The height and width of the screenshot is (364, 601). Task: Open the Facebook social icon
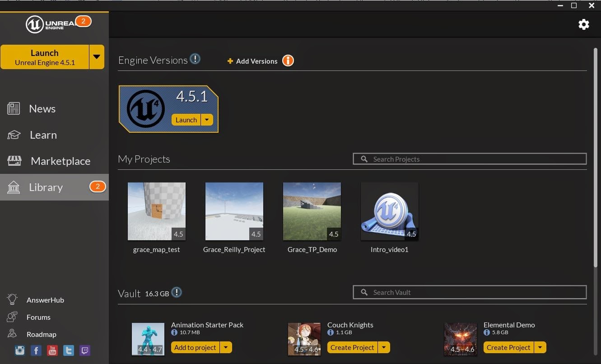pyautogui.click(x=36, y=350)
